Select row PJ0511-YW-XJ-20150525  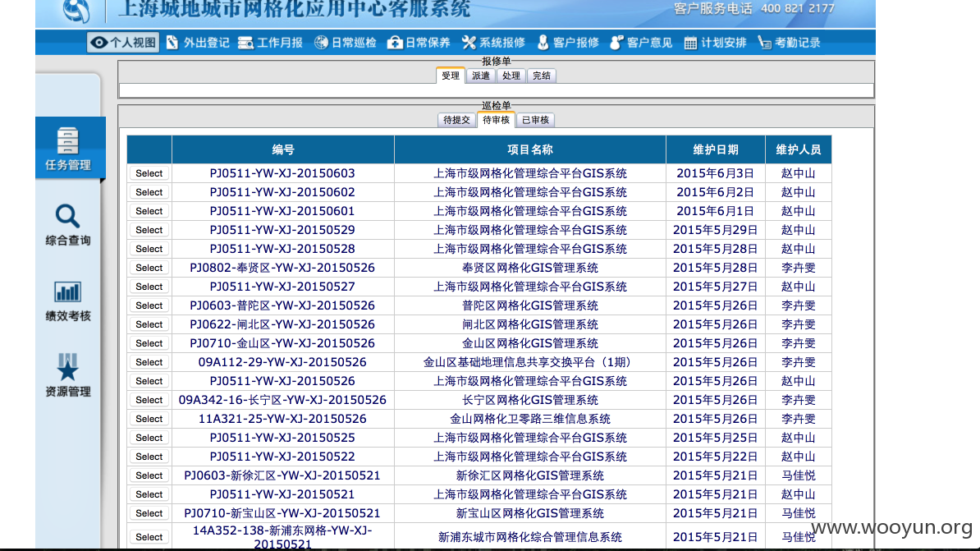(x=149, y=438)
